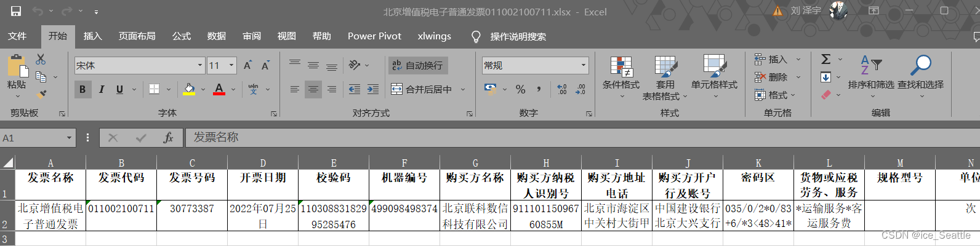Image resolution: width=980 pixels, height=246 pixels.
Task: Set middle vertical alignment
Action: point(313,65)
